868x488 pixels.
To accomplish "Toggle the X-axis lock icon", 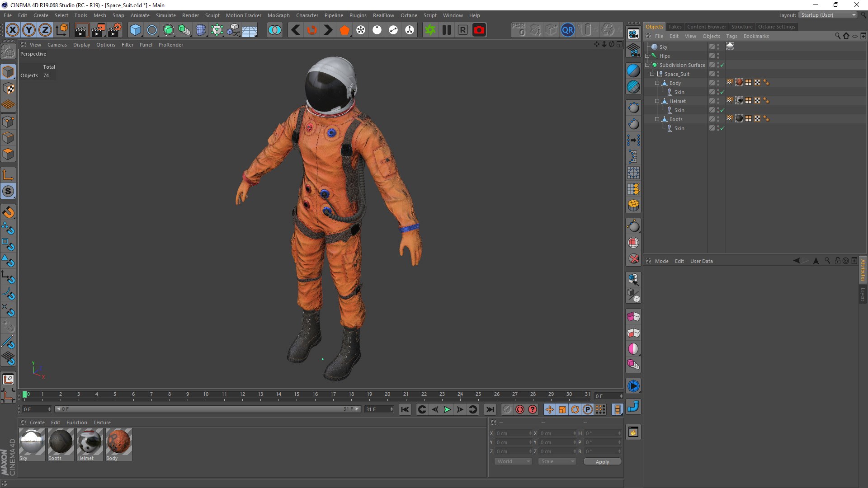I will (13, 30).
